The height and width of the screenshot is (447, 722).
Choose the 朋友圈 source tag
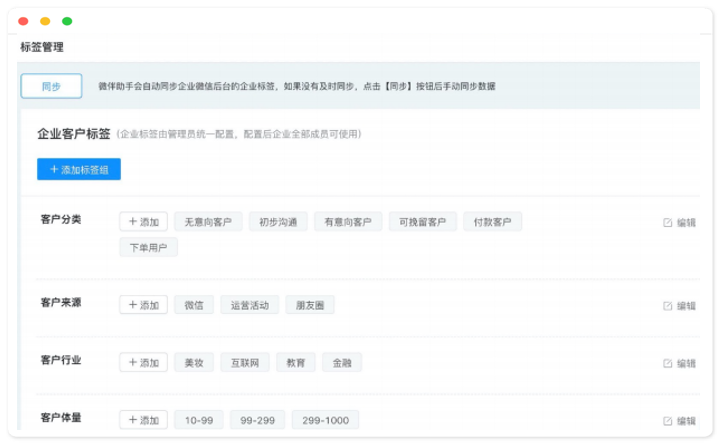[x=309, y=305]
